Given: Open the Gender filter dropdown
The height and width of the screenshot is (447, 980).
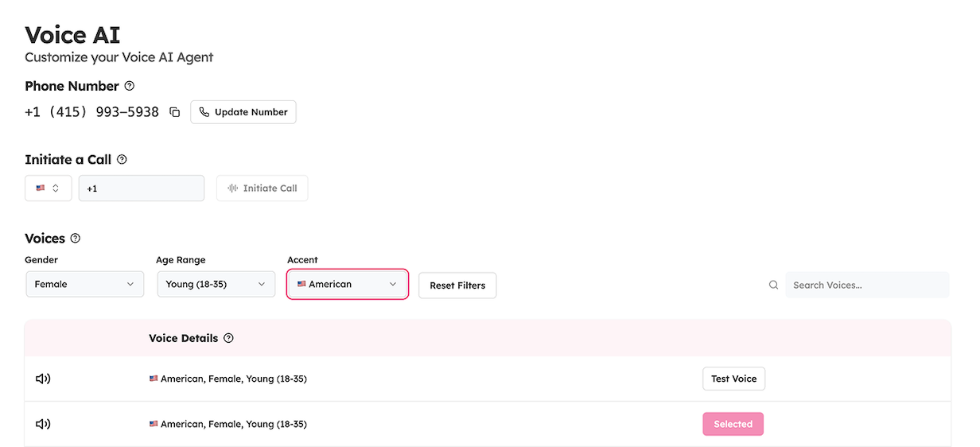Looking at the screenshot, I should 84,284.
